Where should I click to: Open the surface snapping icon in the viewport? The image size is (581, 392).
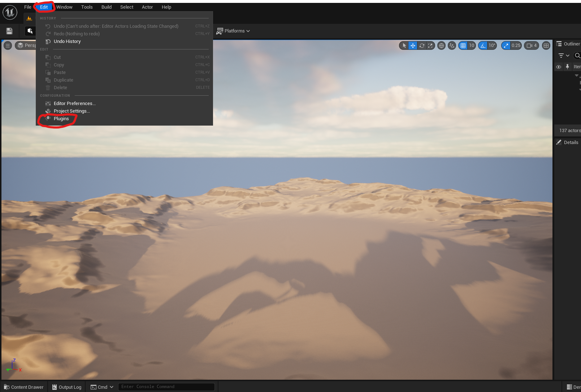pyautogui.click(x=452, y=45)
